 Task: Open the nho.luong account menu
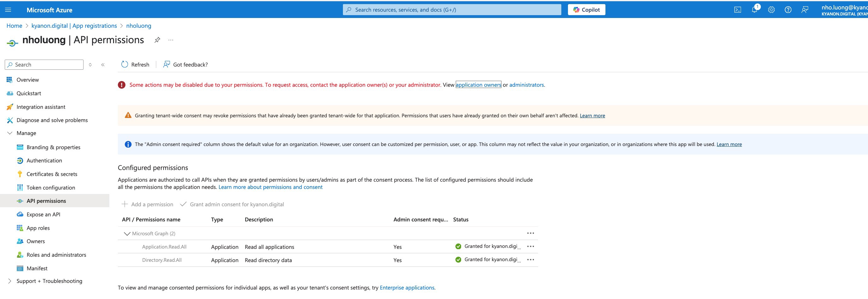pos(844,10)
